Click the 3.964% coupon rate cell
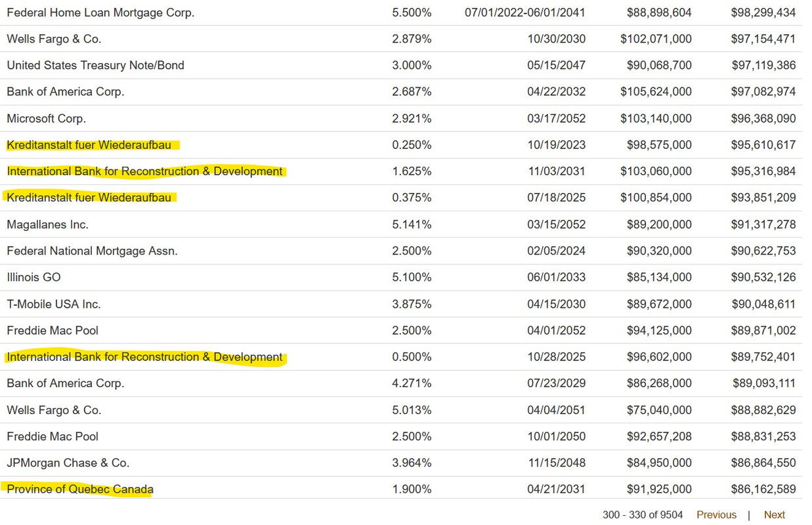This screenshot has height=525, width=812. coord(412,463)
